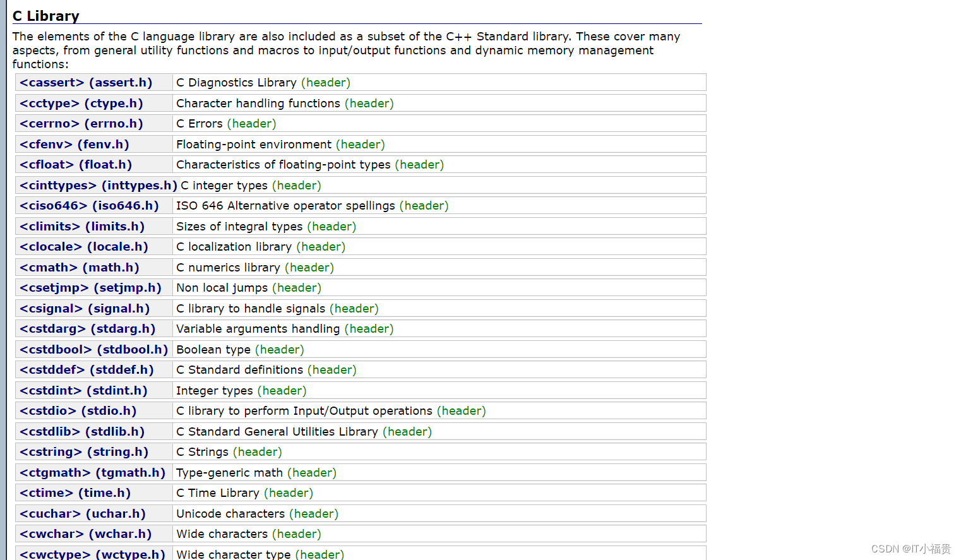
Task: Click 'Sizes of integral types' text
Action: point(239,226)
